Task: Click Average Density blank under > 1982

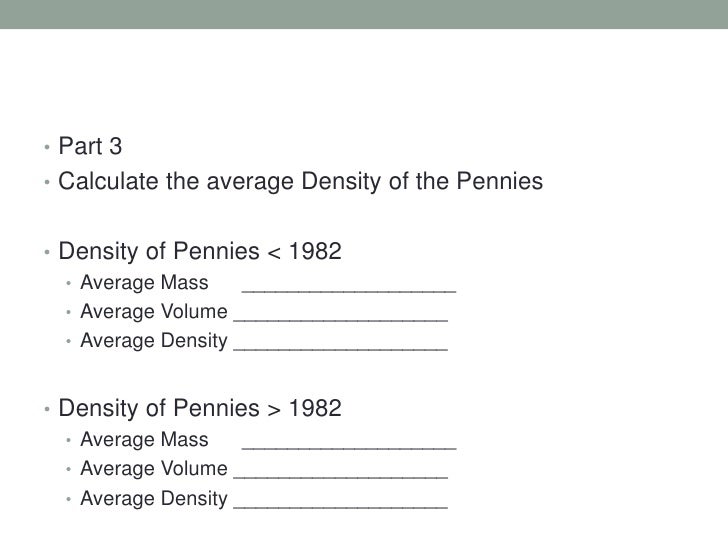Action: (340, 500)
